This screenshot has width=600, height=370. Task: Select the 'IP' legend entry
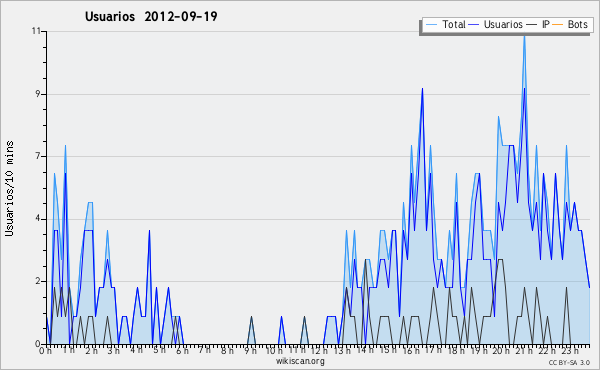[546, 24]
